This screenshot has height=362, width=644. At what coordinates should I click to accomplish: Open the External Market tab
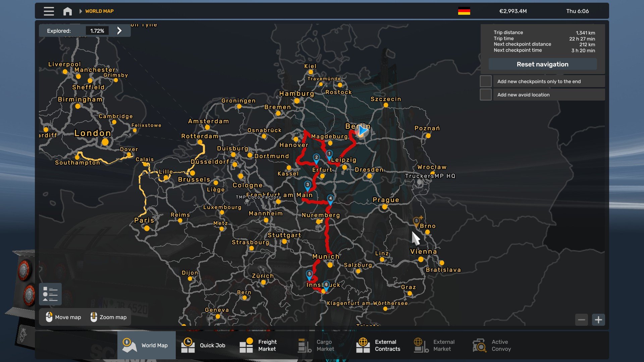[438, 345]
